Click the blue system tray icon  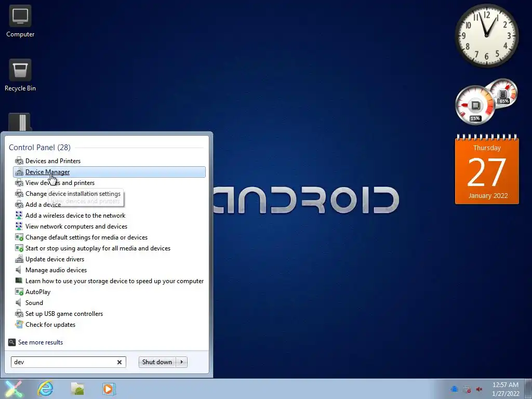[454, 389]
